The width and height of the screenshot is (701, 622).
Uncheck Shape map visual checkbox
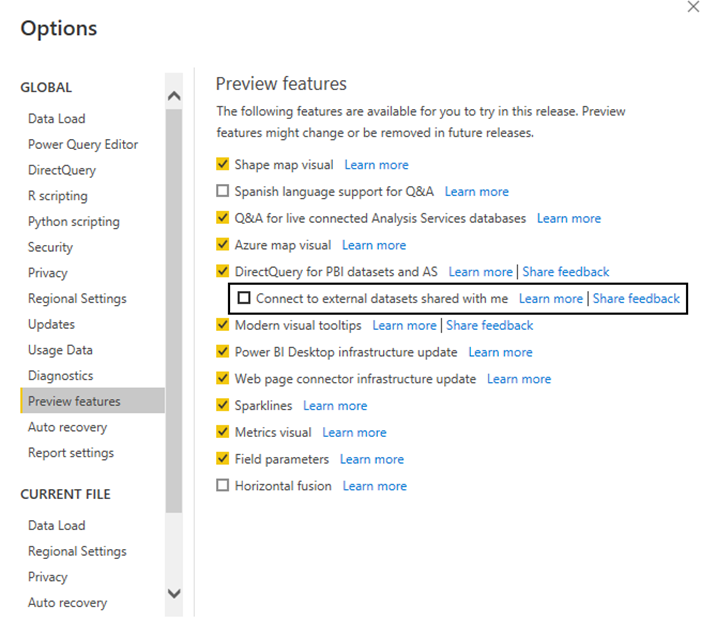[223, 164]
